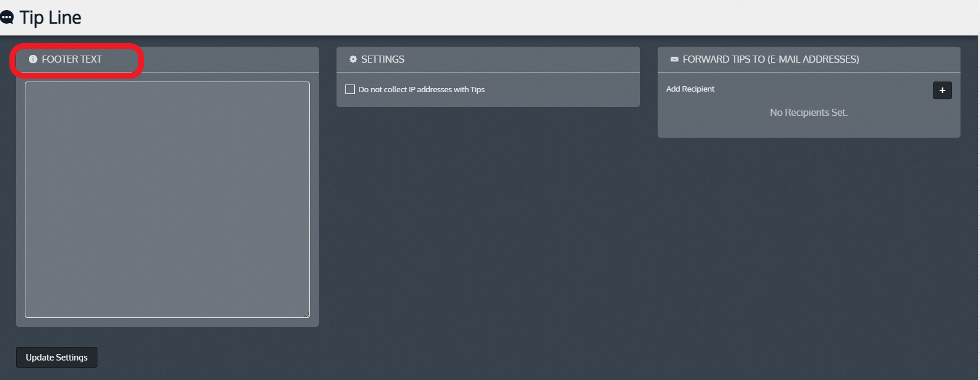Click the 'Add Recipient' label

click(x=690, y=89)
